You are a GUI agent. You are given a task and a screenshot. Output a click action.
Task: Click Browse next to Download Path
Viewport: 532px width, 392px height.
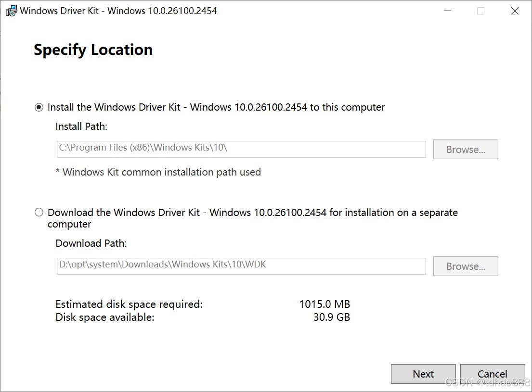click(466, 266)
